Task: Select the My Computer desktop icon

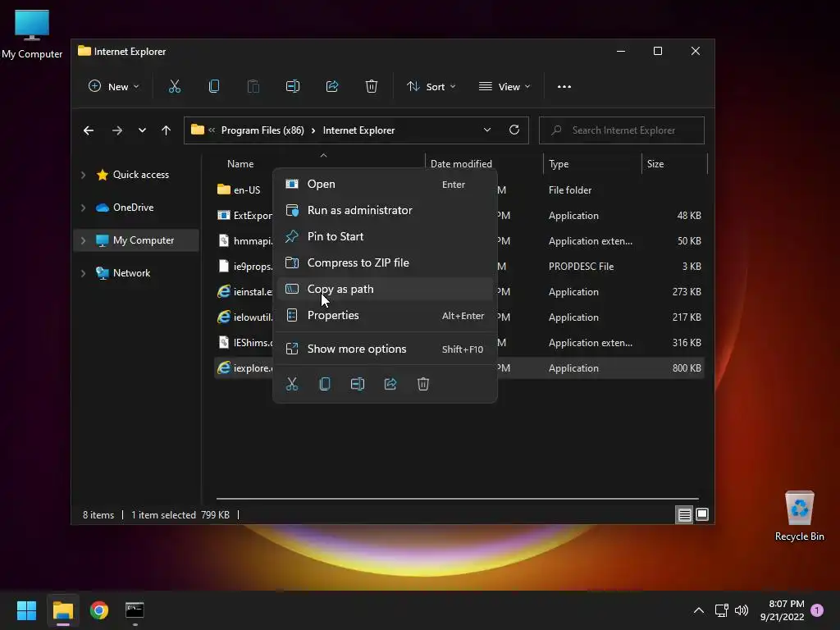Action: 32,34
